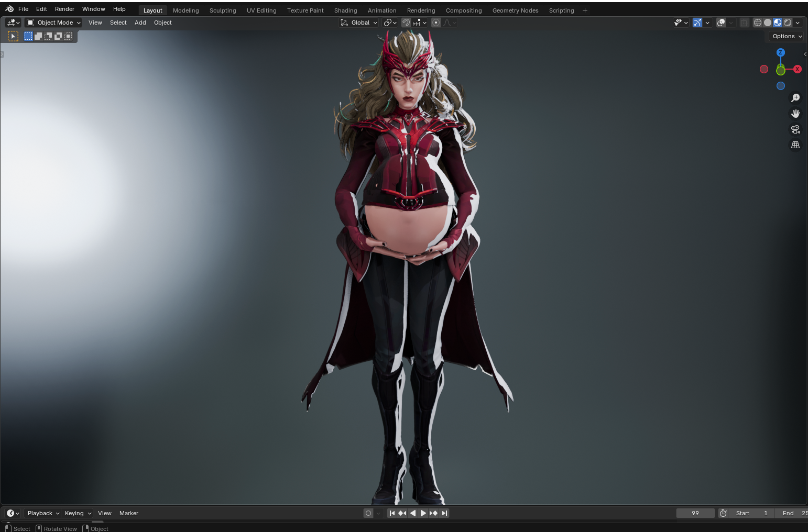Toggle viewport overlays

click(x=721, y=23)
